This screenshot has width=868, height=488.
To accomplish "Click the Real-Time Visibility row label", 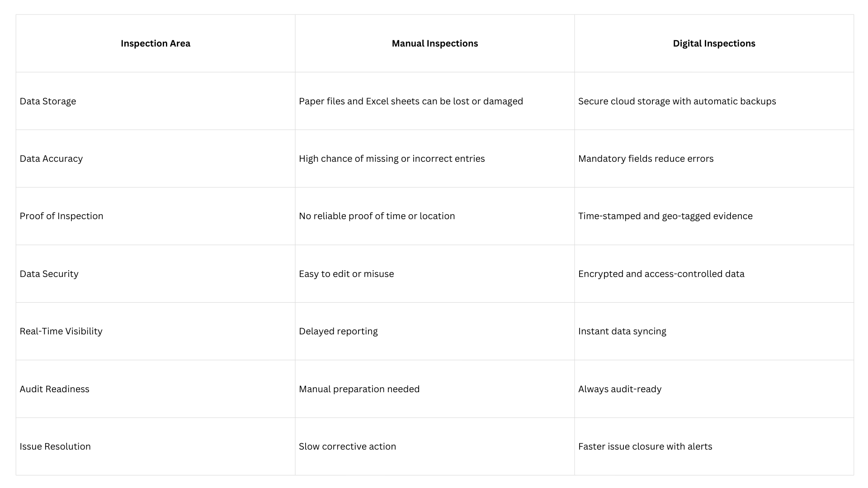I will pyautogui.click(x=61, y=331).
